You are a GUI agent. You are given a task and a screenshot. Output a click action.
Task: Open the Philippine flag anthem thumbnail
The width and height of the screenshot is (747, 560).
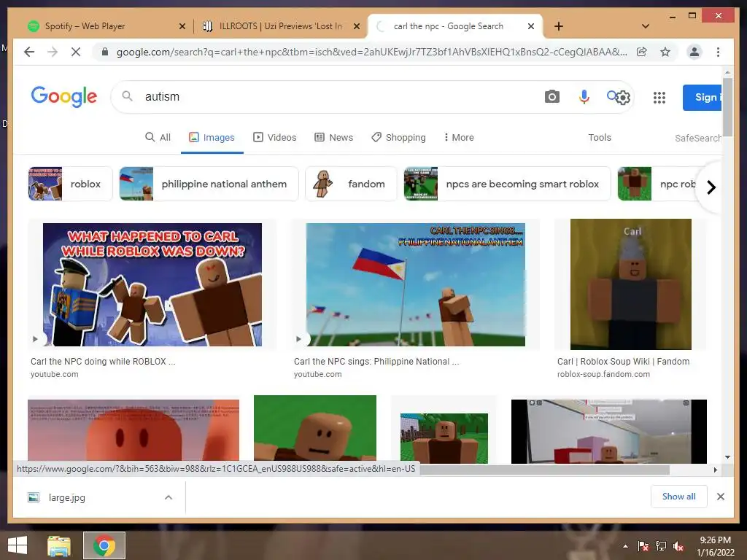[415, 285]
